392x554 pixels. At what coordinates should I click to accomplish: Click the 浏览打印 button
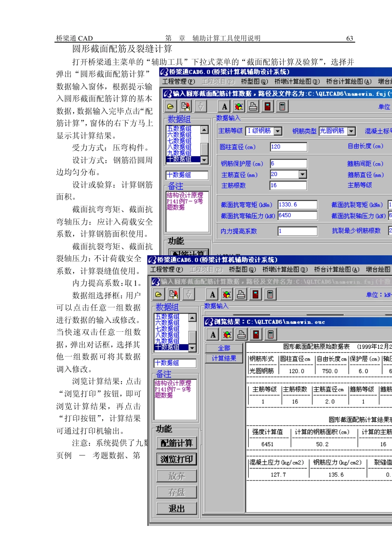pyautogui.click(x=177, y=459)
